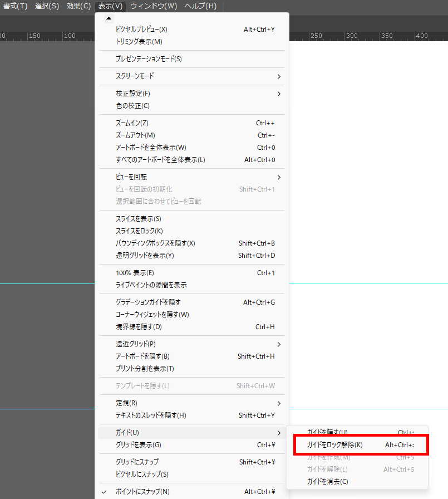Open the ヘルプ menu in menu bar
Screen dimensions: 448x499
click(200, 6)
